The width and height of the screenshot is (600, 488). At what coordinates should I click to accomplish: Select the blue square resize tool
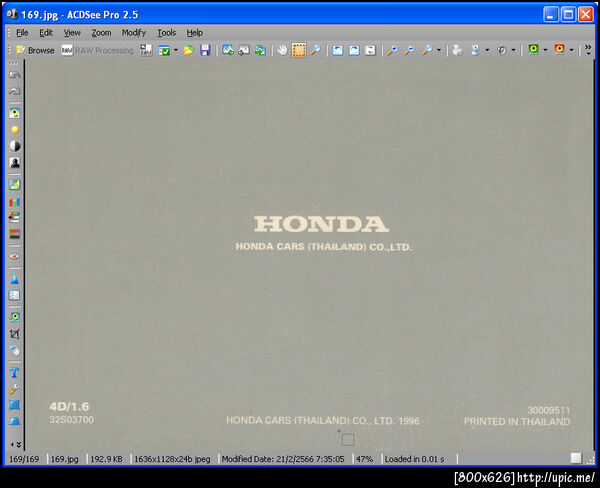15,405
